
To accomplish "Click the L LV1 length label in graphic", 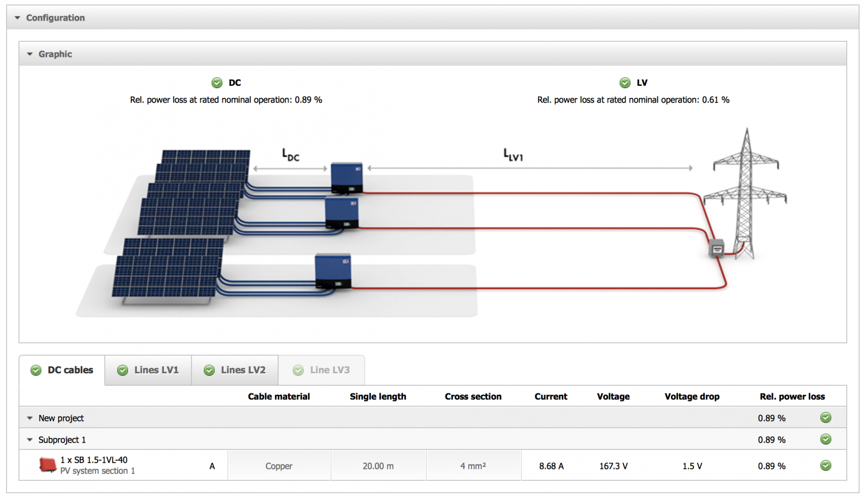I will [513, 155].
